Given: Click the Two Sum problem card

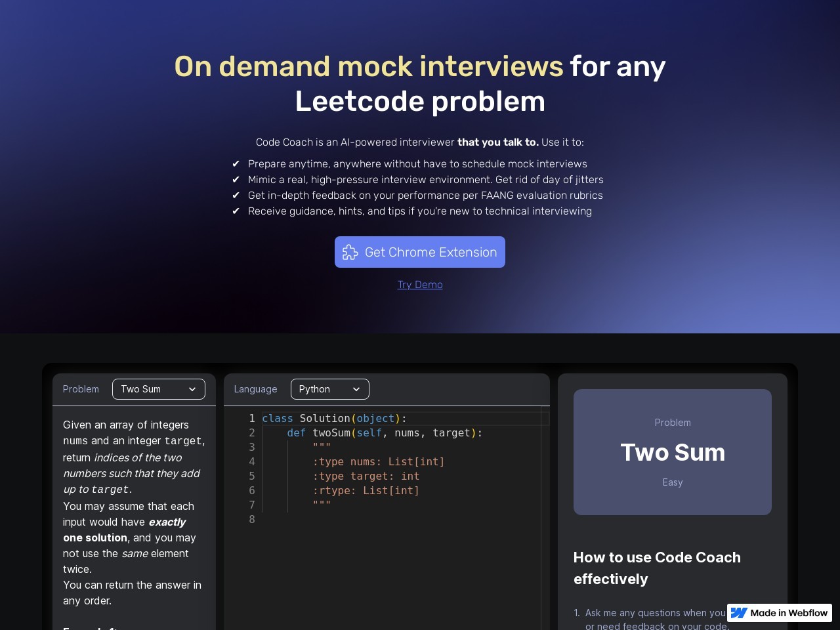Looking at the screenshot, I should click(673, 452).
